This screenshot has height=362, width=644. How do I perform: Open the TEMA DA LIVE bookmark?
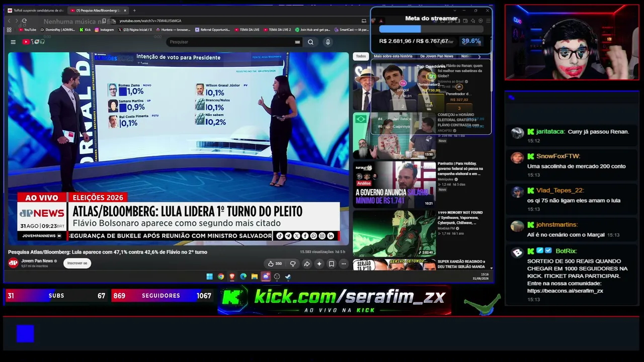247,30
